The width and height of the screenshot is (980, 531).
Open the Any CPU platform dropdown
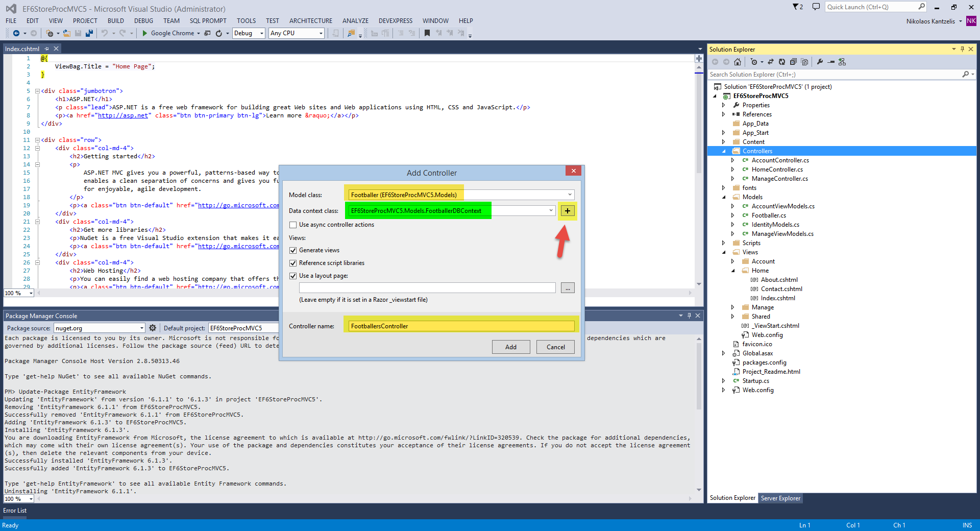[x=321, y=33]
